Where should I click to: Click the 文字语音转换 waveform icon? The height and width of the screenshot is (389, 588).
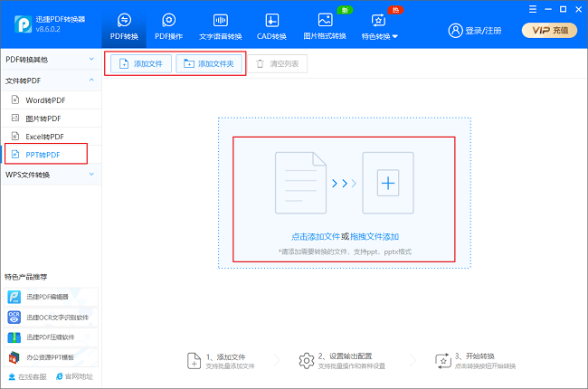click(x=221, y=20)
